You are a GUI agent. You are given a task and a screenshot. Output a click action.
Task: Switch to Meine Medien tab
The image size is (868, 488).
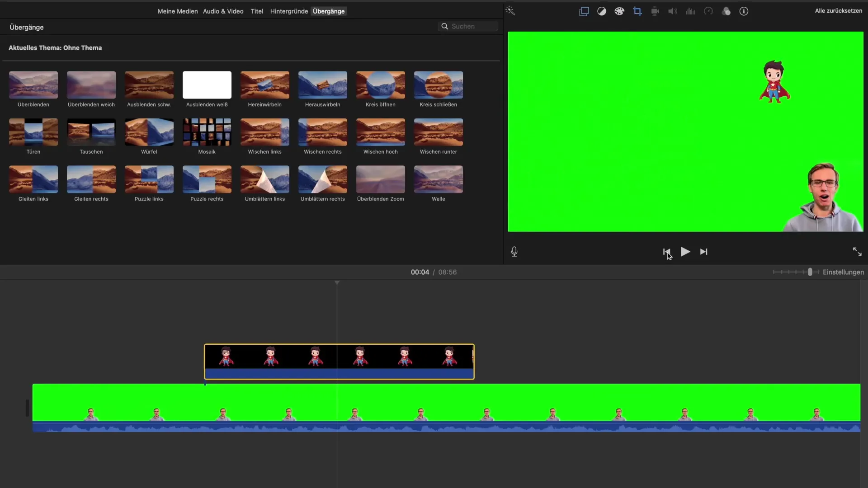(178, 11)
